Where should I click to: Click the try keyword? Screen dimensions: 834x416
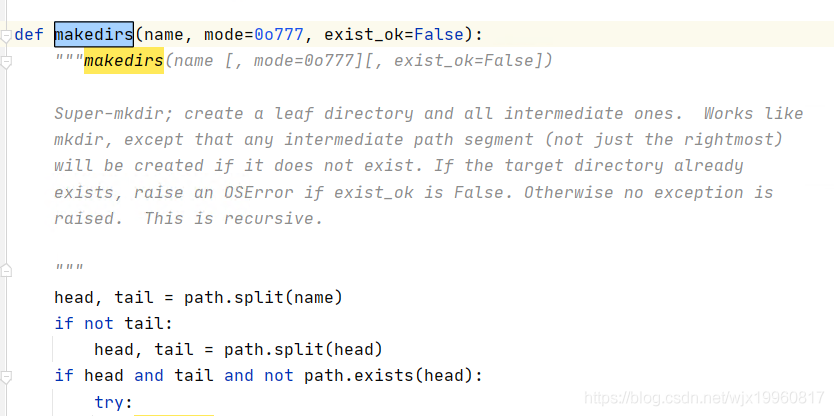click(x=113, y=402)
